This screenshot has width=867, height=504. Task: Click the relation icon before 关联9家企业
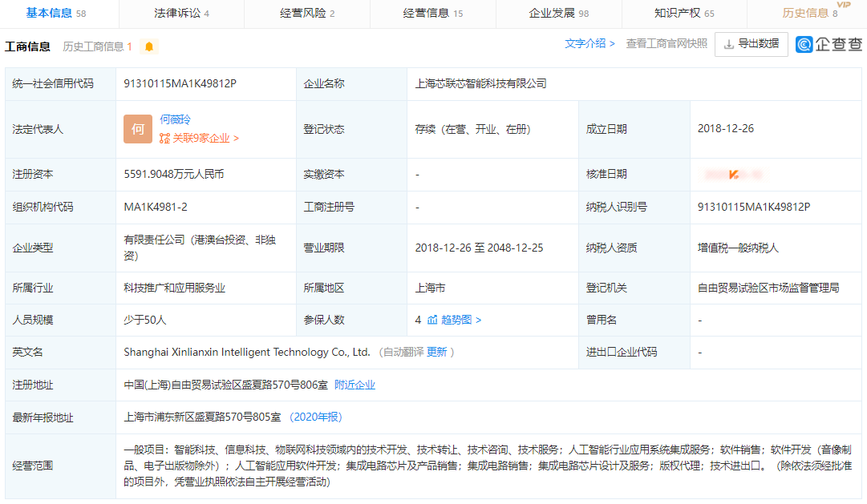click(x=164, y=139)
